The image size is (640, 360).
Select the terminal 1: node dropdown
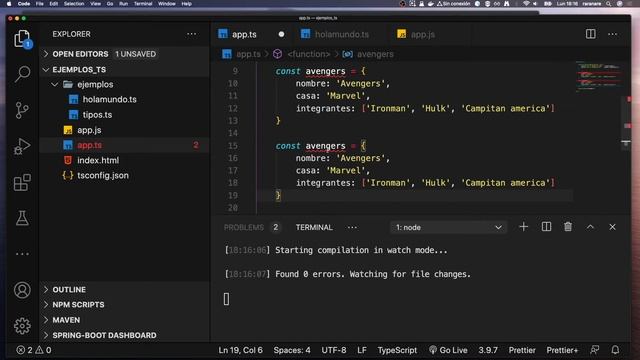pos(448,227)
